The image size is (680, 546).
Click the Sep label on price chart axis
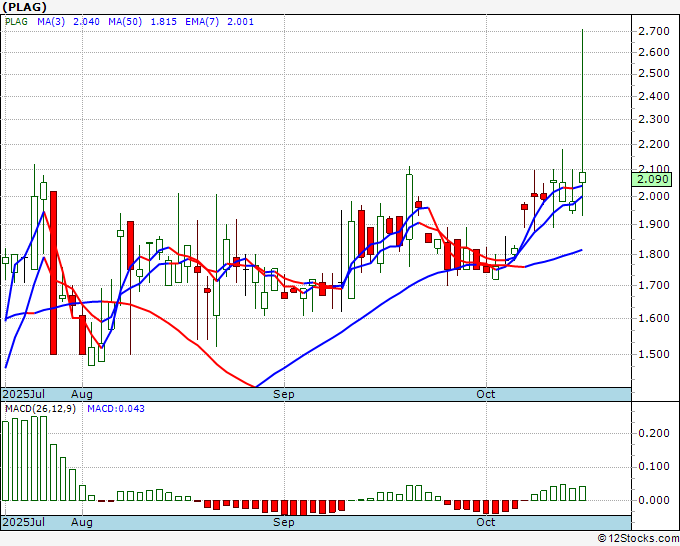click(x=284, y=394)
